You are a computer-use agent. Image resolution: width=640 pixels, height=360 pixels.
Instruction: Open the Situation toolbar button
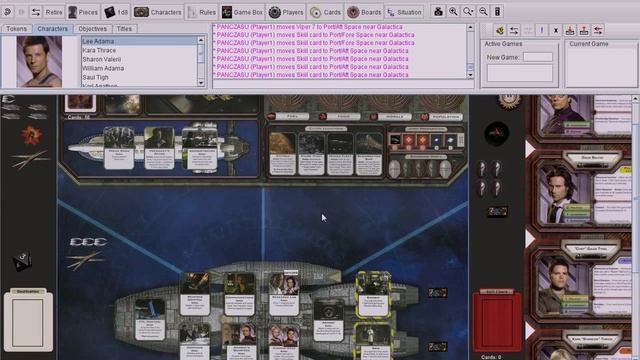pyautogui.click(x=404, y=12)
